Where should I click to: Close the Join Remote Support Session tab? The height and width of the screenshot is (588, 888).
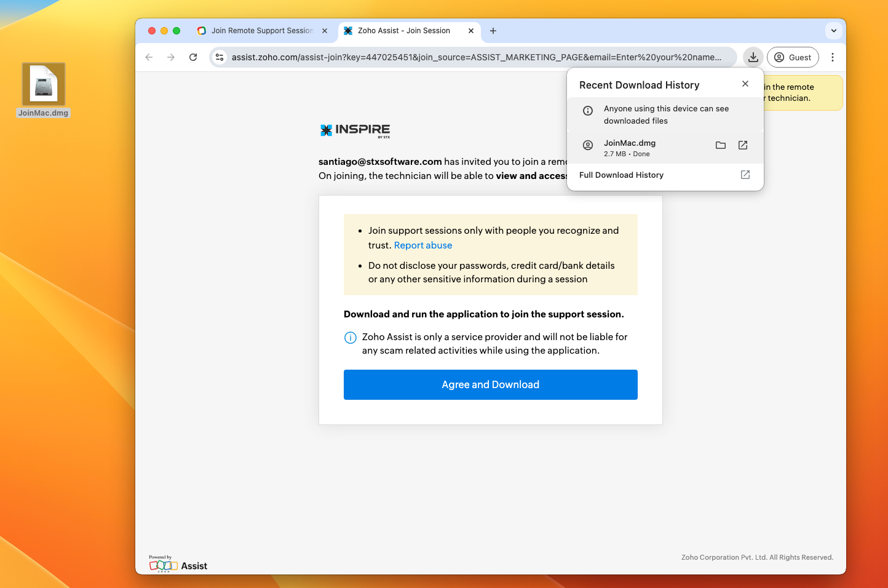325,31
